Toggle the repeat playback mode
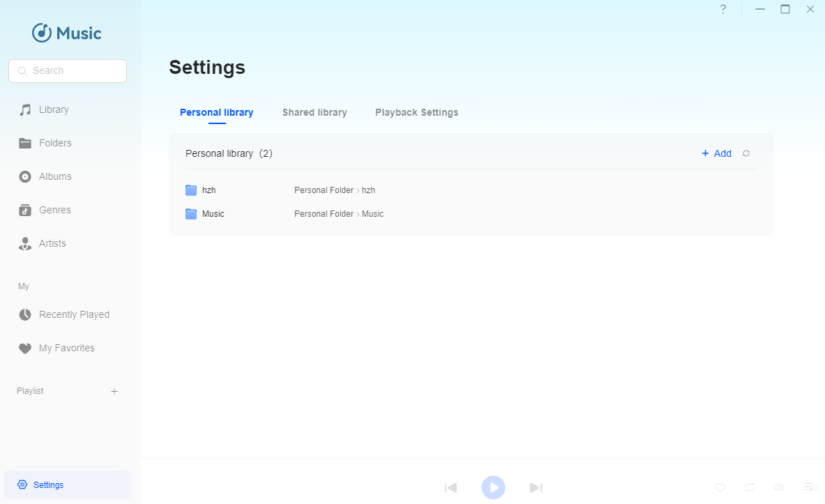This screenshot has height=504, width=825. click(x=749, y=487)
